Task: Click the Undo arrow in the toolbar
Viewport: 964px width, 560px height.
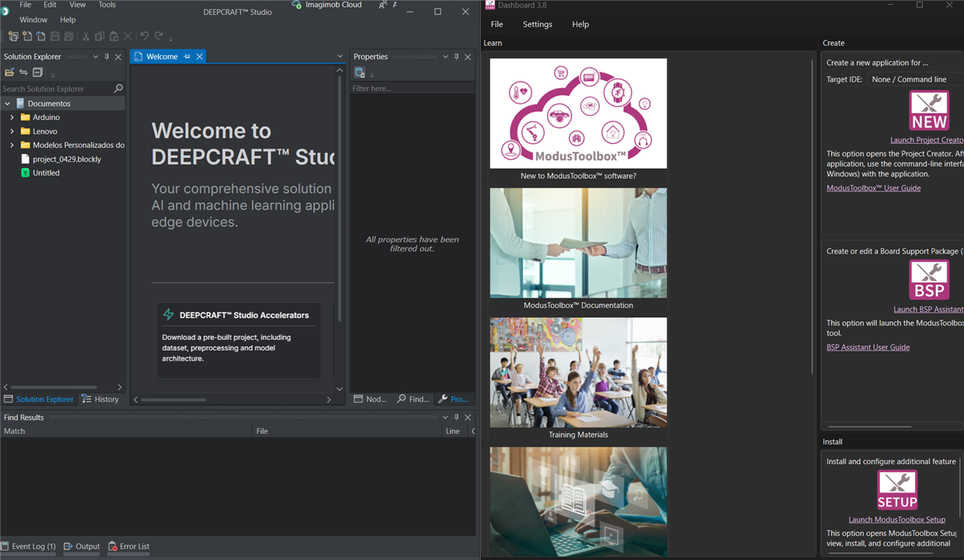Action: pos(145,37)
